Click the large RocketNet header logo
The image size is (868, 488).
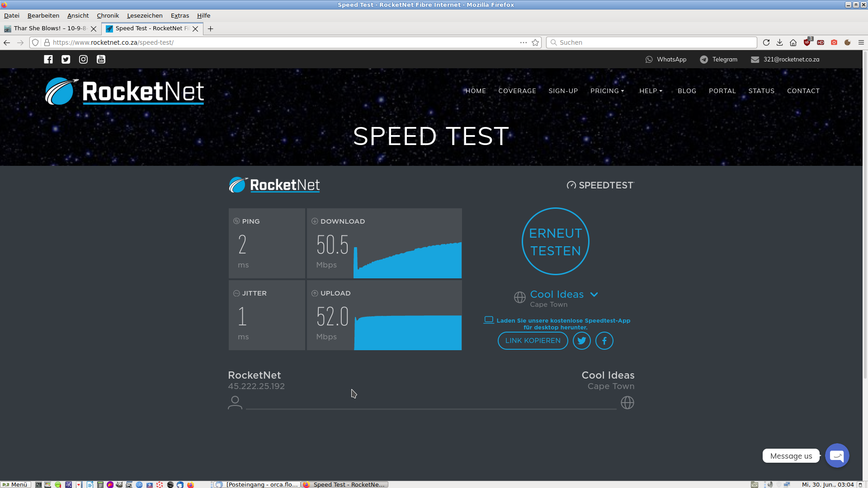tap(124, 91)
